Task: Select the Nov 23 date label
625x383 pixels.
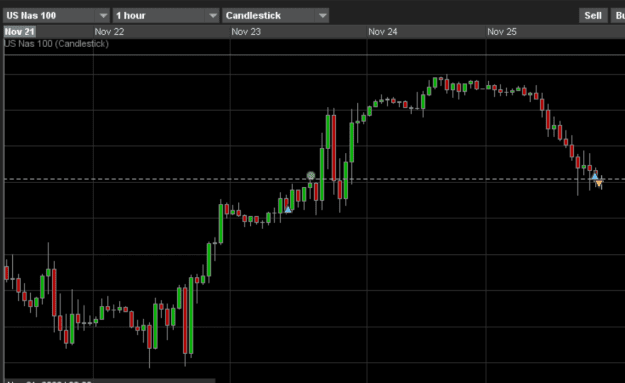Action: (246, 31)
